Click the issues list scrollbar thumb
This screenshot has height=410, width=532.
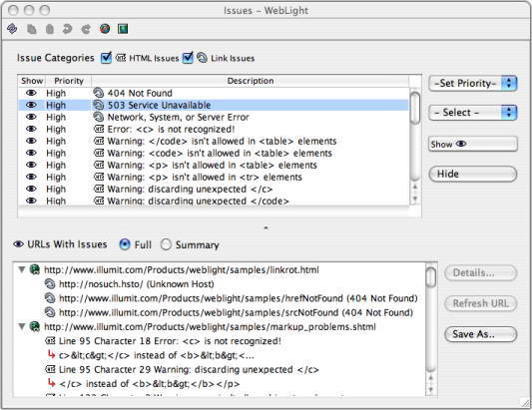(x=414, y=108)
